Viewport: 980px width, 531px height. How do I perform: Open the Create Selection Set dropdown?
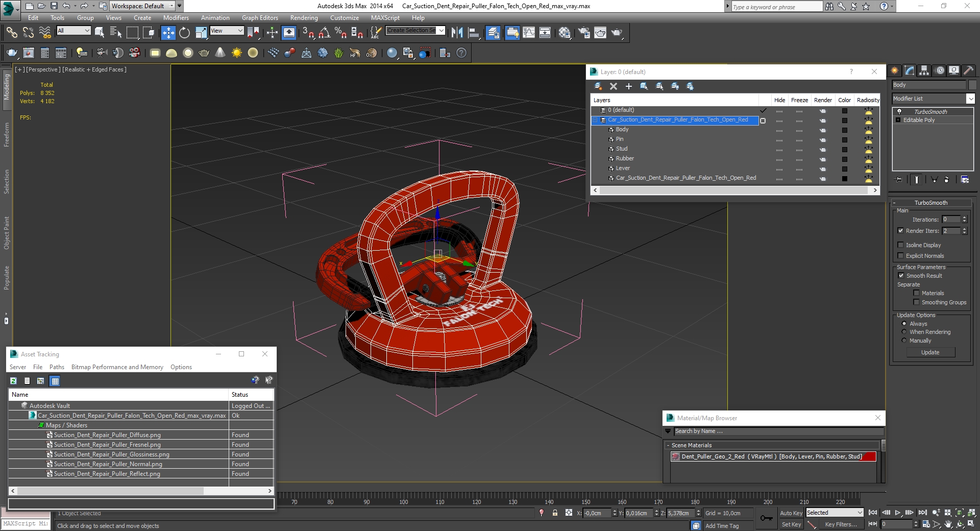[x=415, y=31]
